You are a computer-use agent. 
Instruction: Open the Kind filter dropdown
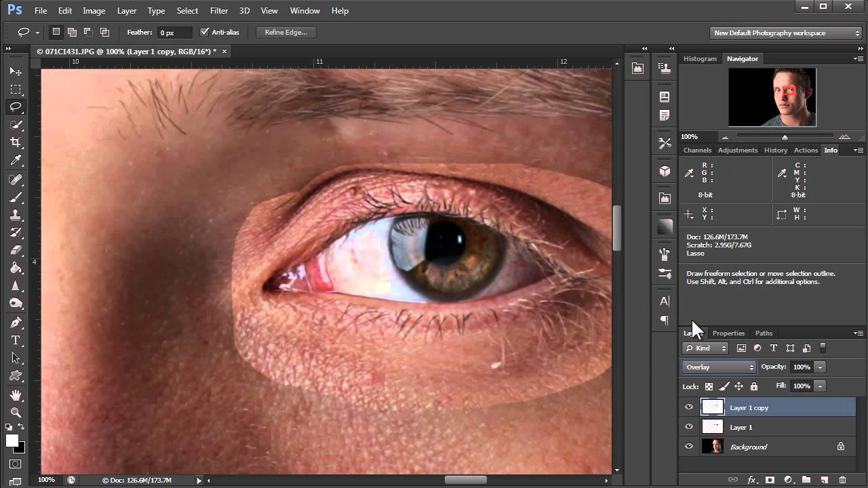705,348
